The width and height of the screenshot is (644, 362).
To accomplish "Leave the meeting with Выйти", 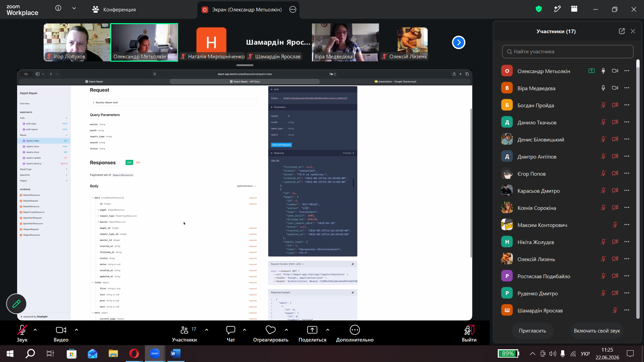I will 469,334.
